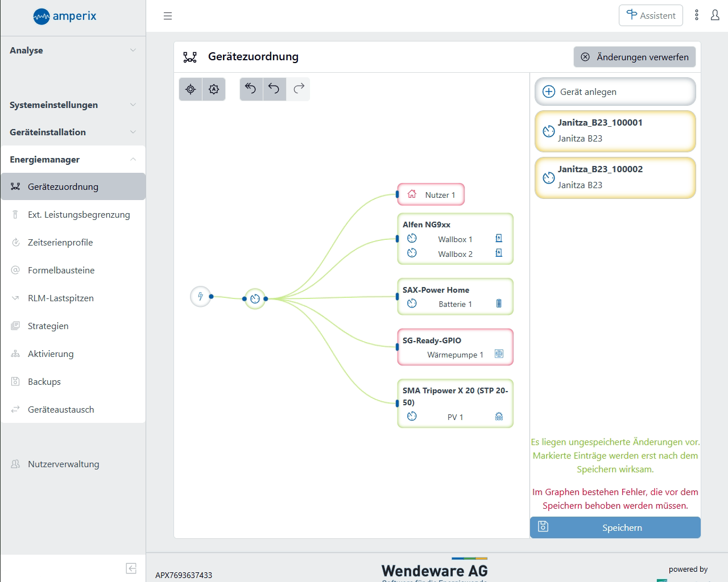Click the red graph error message
Image resolution: width=728 pixels, height=582 pixels.
coord(615,498)
